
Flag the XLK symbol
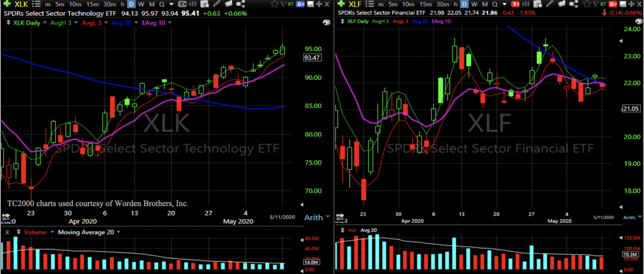(283, 4)
